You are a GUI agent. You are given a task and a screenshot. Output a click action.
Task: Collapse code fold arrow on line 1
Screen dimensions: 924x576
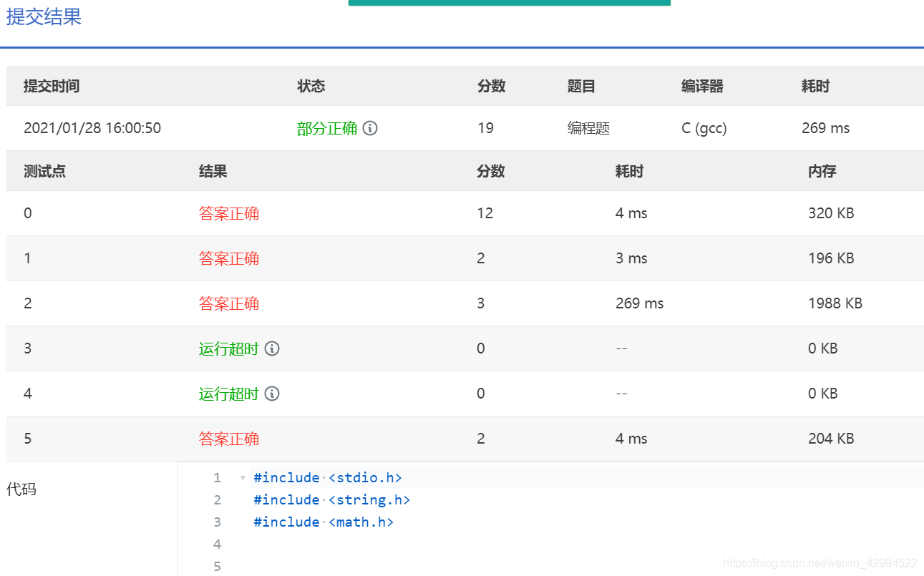click(x=243, y=478)
